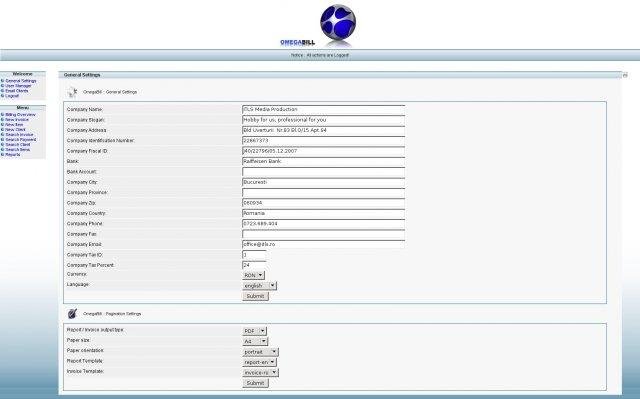The image size is (640, 399).
Task: Click the Company City field
Action: point(323,182)
